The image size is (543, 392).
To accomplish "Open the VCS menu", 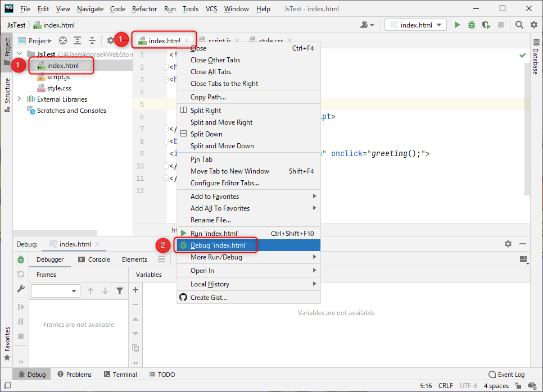I will pos(211,9).
